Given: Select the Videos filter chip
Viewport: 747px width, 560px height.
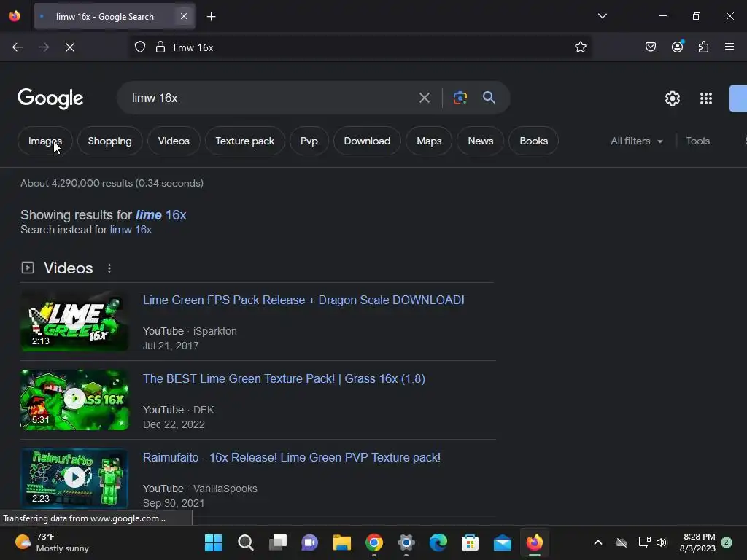Looking at the screenshot, I should [x=174, y=141].
